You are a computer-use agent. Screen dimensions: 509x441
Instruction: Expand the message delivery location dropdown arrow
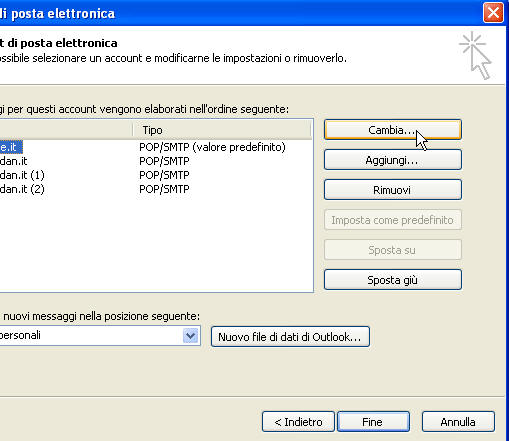[x=191, y=335]
